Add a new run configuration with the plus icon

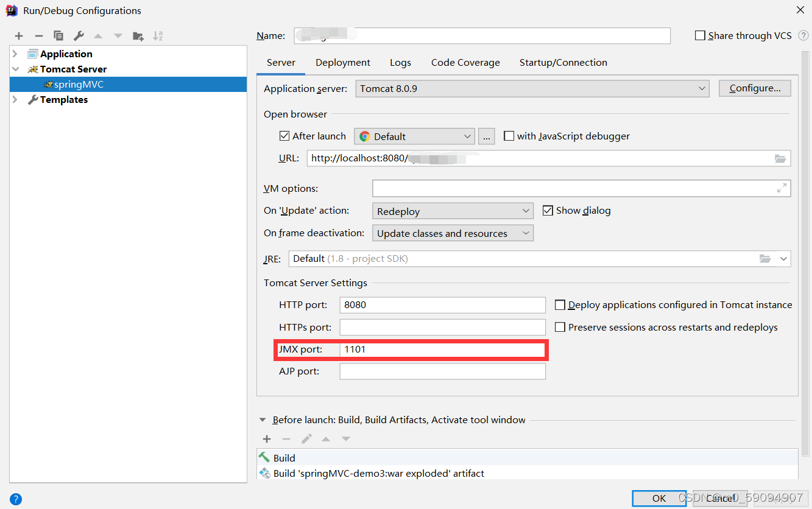point(18,35)
